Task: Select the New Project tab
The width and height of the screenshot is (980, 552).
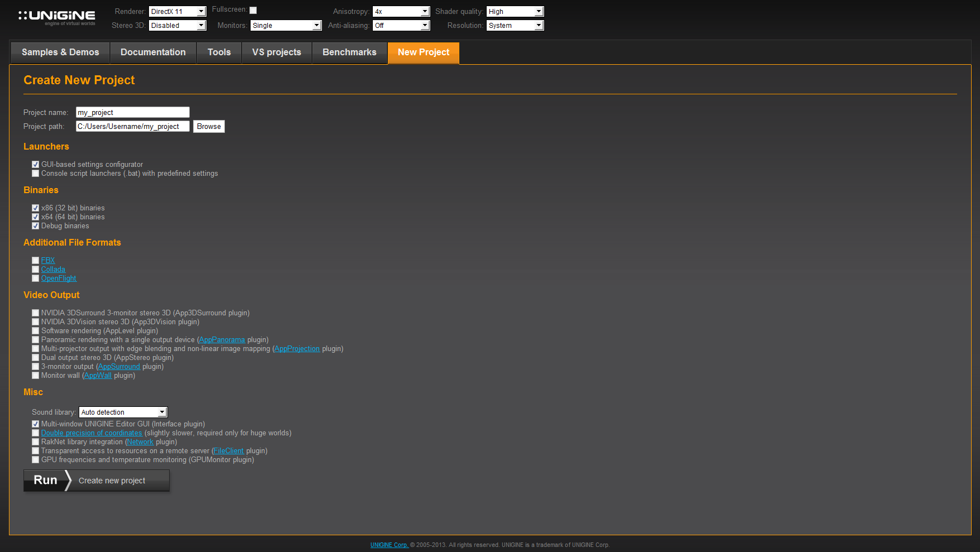Action: coord(424,52)
